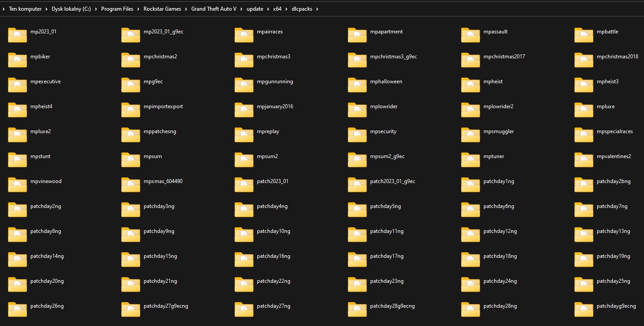Select the mpbiker folder icon
Viewport: 644px width, 326px height.
(17, 60)
